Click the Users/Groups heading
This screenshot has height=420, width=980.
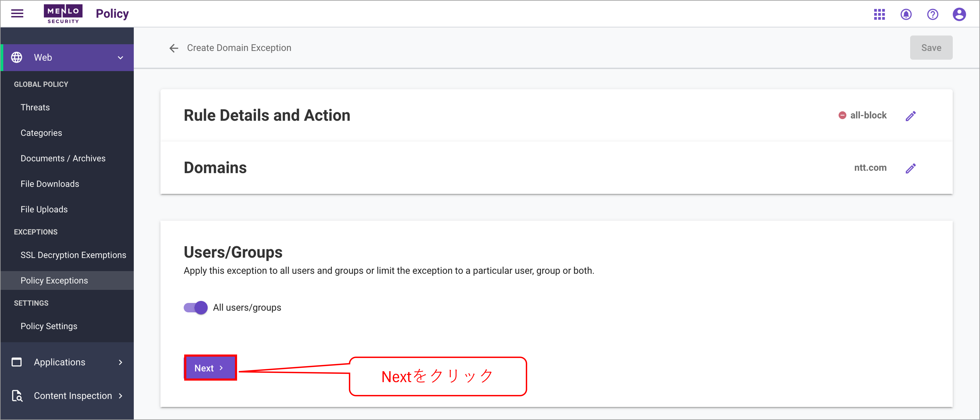coord(233,252)
